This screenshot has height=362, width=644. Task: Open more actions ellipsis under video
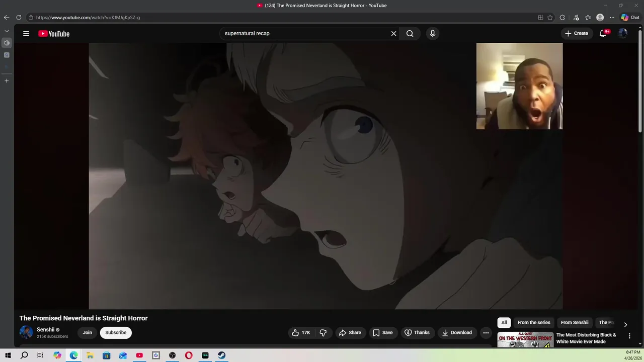coord(486,333)
